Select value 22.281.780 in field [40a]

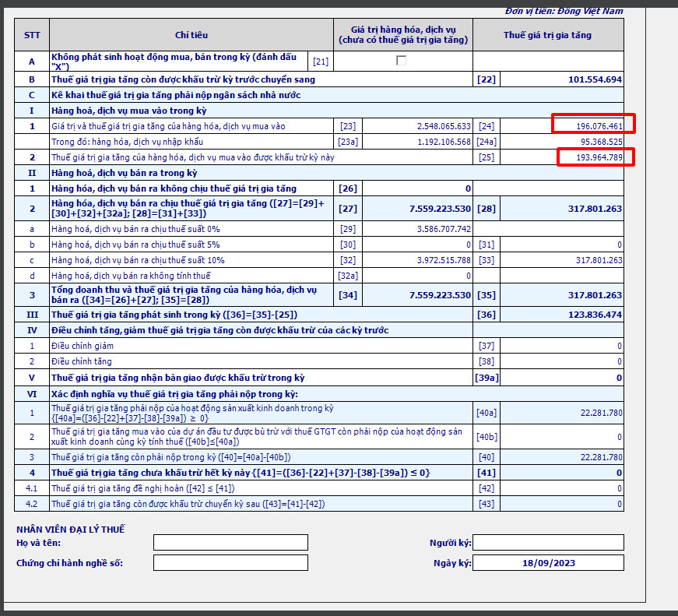(601, 413)
